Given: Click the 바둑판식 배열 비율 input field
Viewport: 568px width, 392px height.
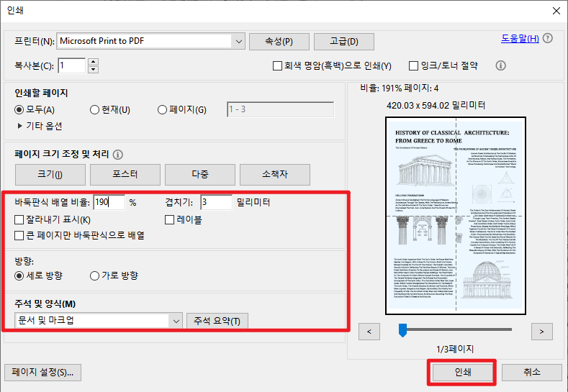Looking at the screenshot, I should [109, 202].
